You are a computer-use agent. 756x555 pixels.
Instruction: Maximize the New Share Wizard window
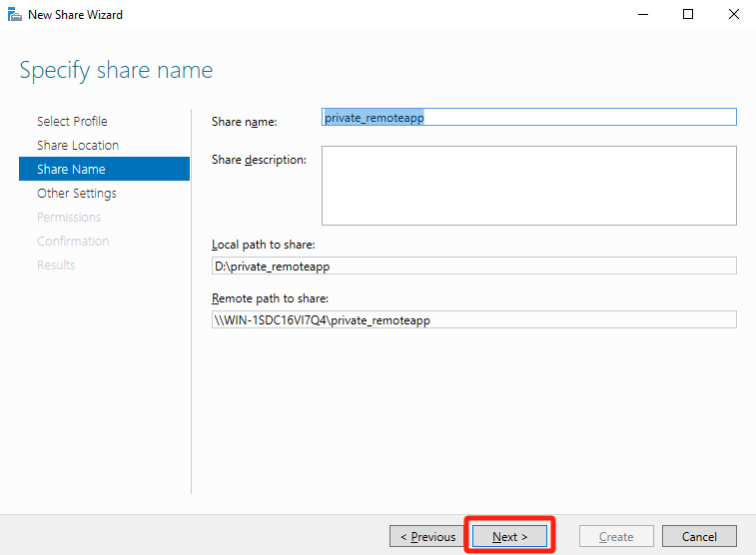(x=688, y=15)
